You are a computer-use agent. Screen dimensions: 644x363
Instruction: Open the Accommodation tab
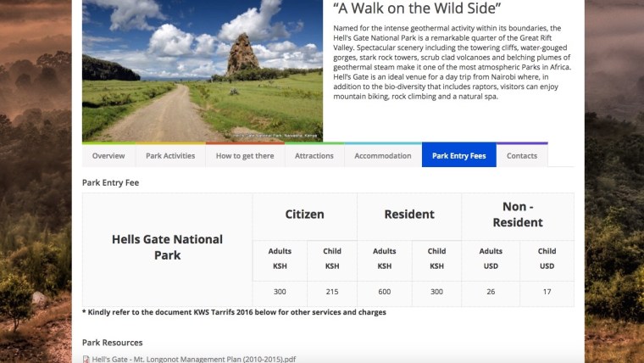[383, 156]
